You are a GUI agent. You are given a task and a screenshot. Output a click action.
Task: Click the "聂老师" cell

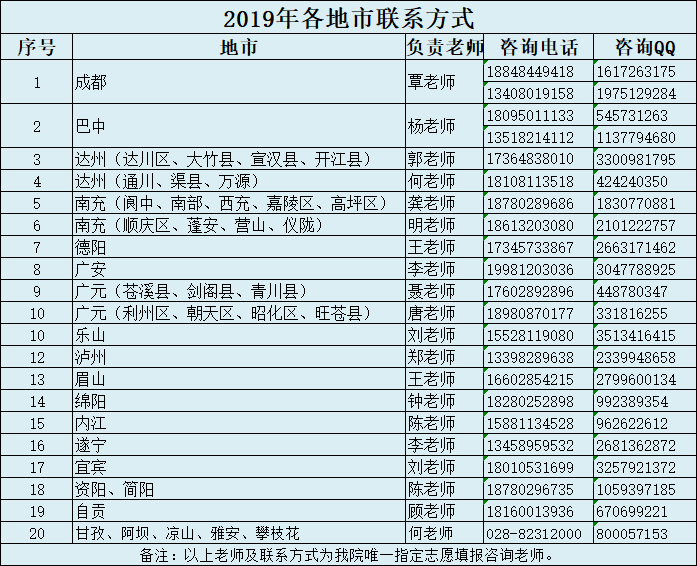431,291
